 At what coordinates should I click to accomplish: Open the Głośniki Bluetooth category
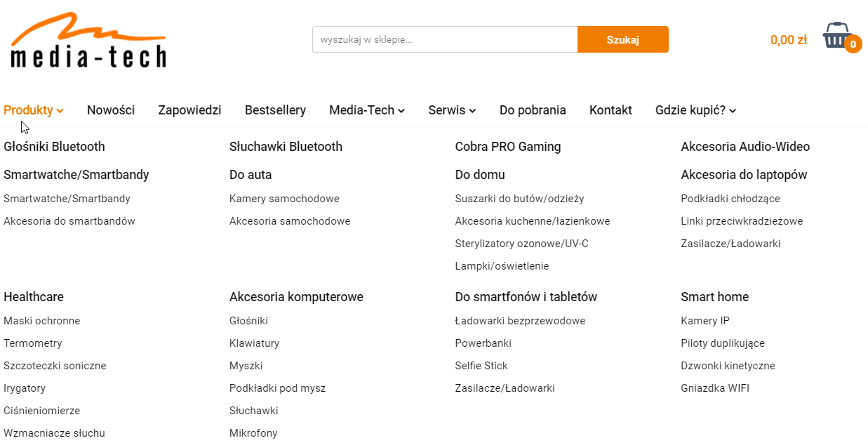coord(54,147)
